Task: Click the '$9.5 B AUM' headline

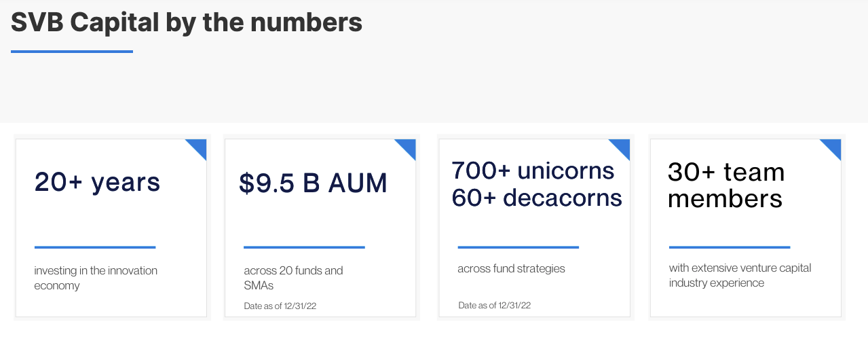Action: 313,183
